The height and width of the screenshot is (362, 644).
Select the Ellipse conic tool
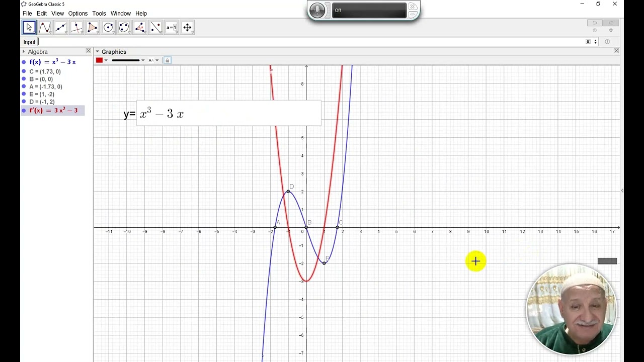[124, 27]
